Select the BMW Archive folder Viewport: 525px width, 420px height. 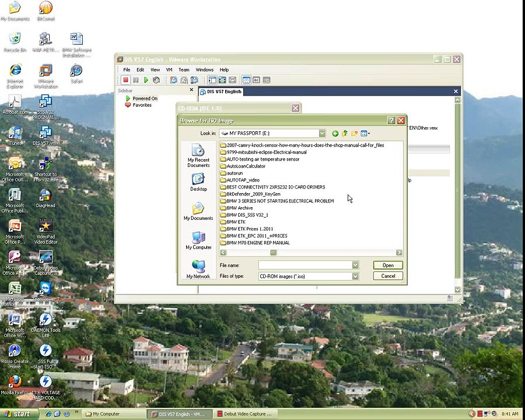[236, 208]
